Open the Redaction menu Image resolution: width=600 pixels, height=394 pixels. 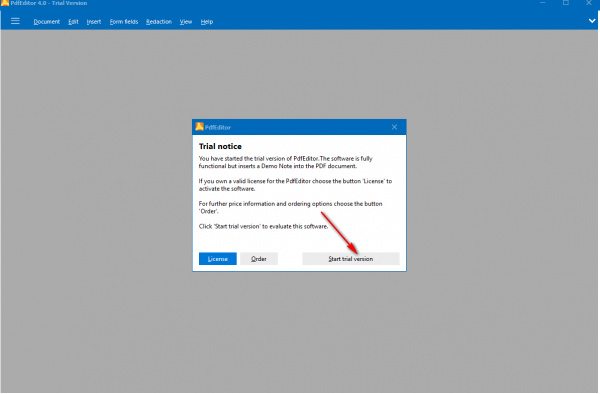tap(159, 22)
